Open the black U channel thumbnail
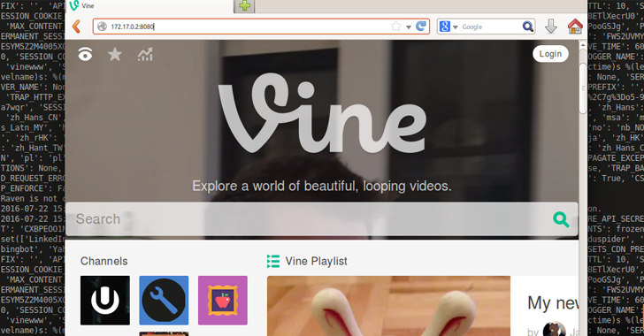This screenshot has height=336, width=644. pyautogui.click(x=105, y=301)
